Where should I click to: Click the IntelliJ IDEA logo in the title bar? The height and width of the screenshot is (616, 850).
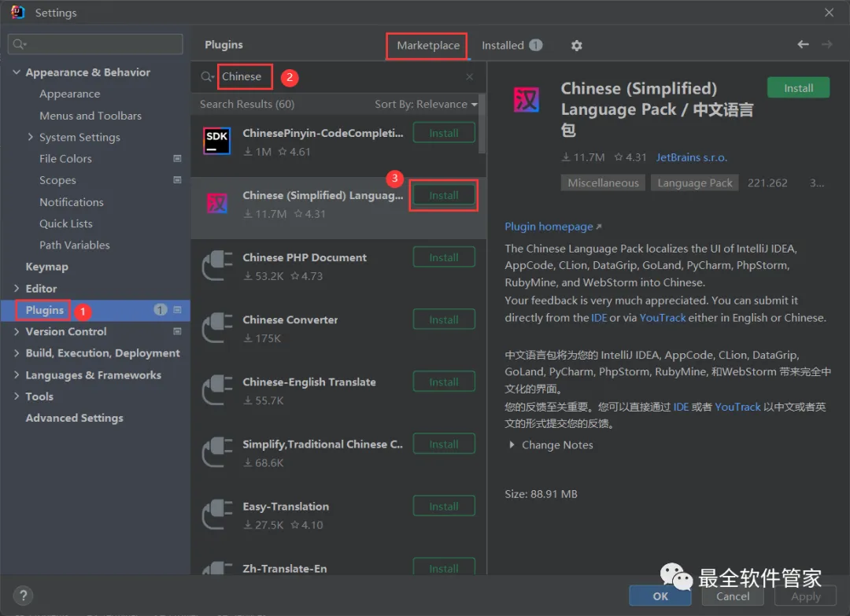[x=18, y=12]
